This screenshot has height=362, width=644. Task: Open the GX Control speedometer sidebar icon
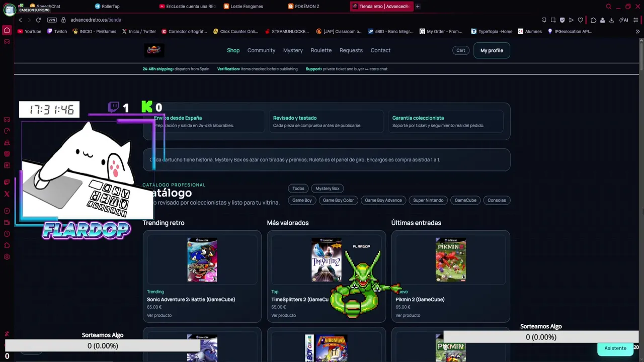tap(7, 131)
